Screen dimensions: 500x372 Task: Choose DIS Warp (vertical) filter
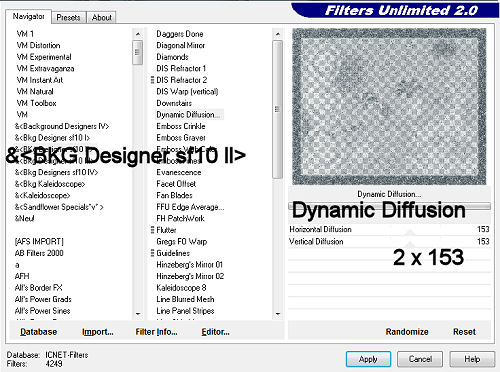tap(187, 91)
